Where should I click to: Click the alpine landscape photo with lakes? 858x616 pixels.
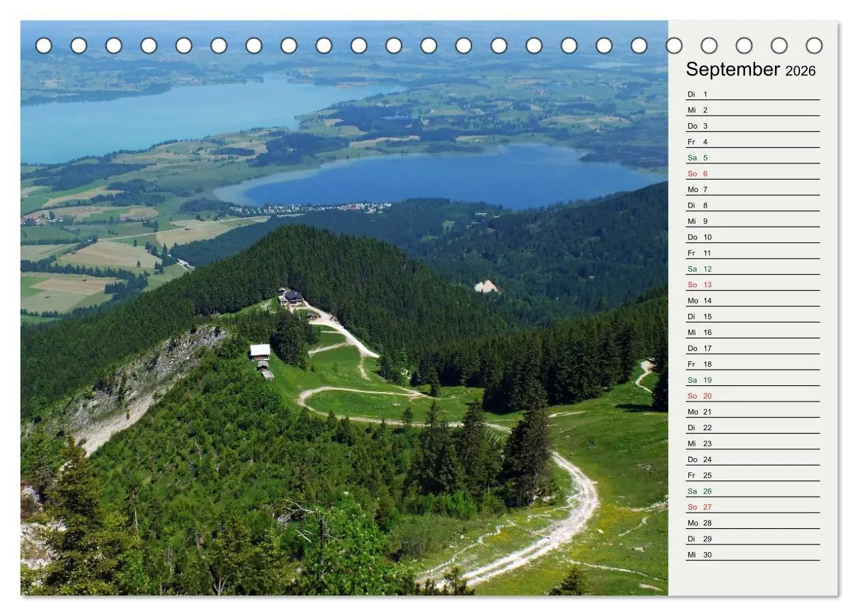pos(344,308)
